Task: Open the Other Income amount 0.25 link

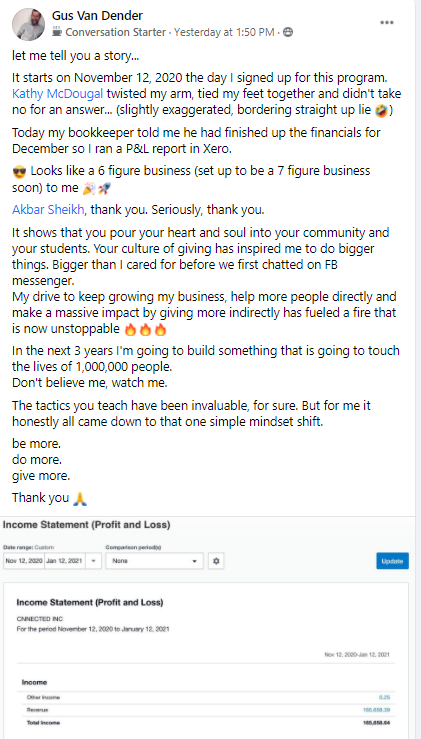Action: (x=385, y=697)
